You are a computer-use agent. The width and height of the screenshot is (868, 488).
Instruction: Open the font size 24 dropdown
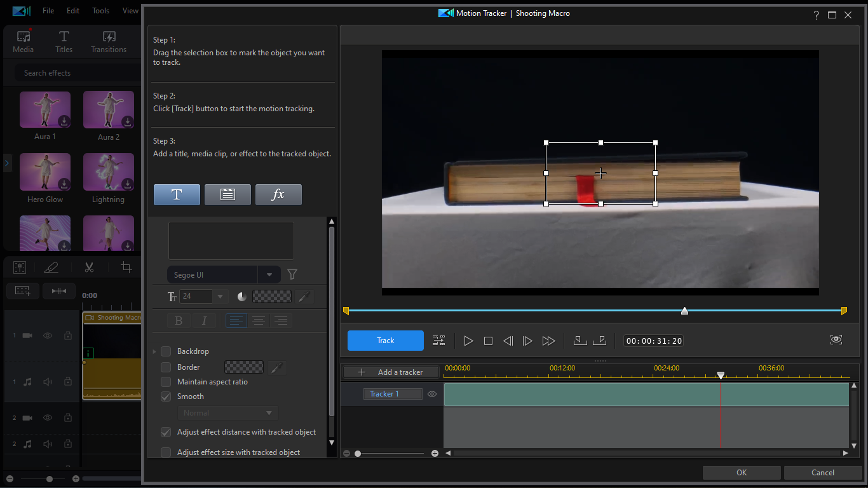pyautogui.click(x=220, y=296)
